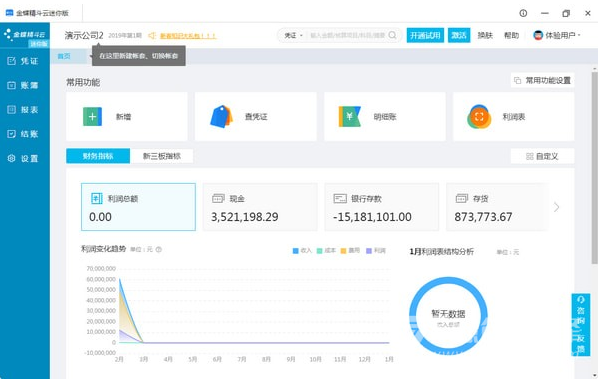
Task: Open the 凭证 voucher sidebar icon
Action: [x=11, y=61]
